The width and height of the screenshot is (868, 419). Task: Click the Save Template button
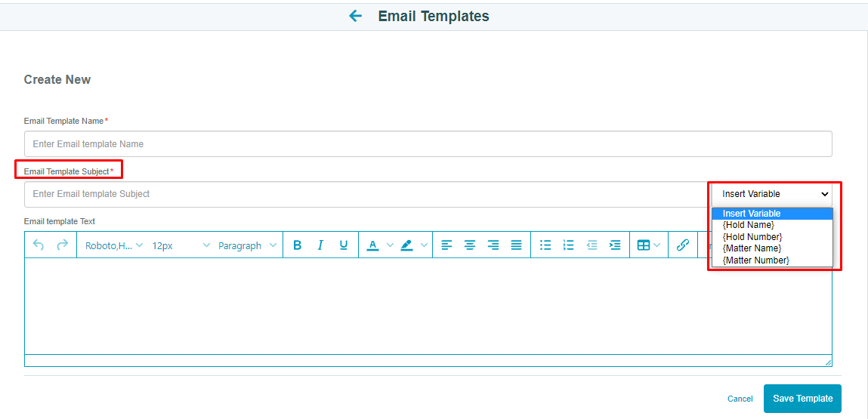click(803, 399)
